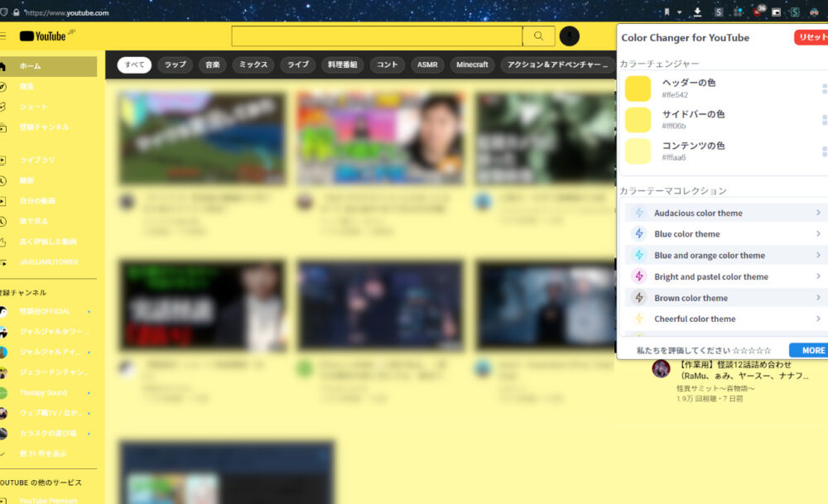Click the リセット button in Color Changer
828x504 pixels.
(x=812, y=36)
